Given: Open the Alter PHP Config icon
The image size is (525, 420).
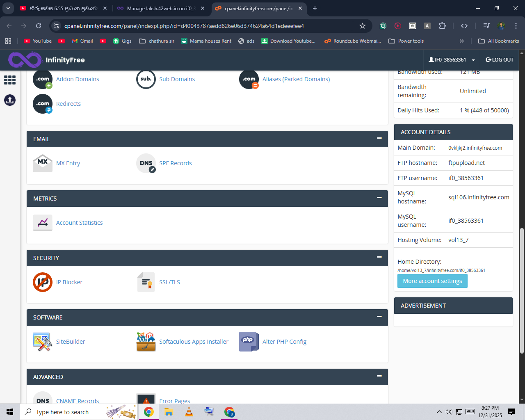Looking at the screenshot, I should click(x=249, y=342).
